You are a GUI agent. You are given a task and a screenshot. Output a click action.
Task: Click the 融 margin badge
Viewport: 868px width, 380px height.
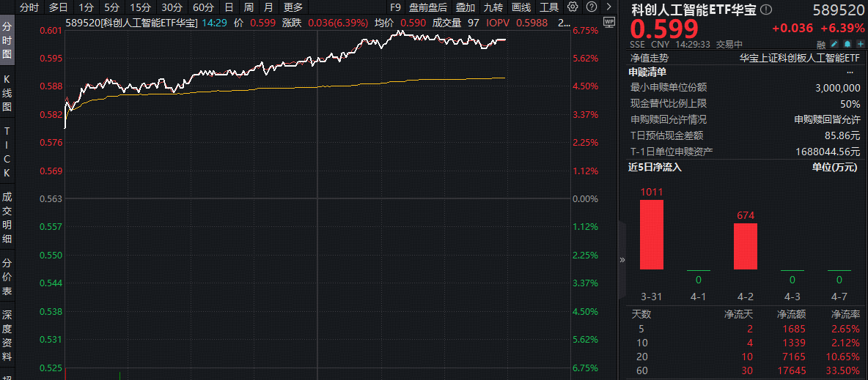coord(820,44)
